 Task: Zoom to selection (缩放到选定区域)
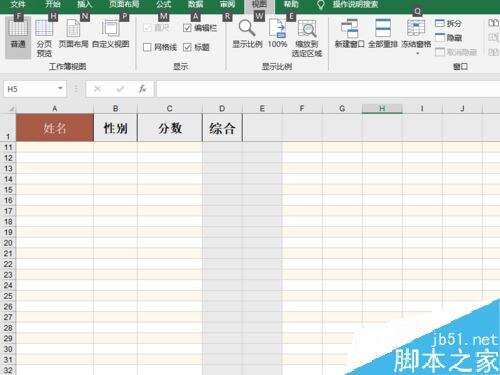click(307, 38)
